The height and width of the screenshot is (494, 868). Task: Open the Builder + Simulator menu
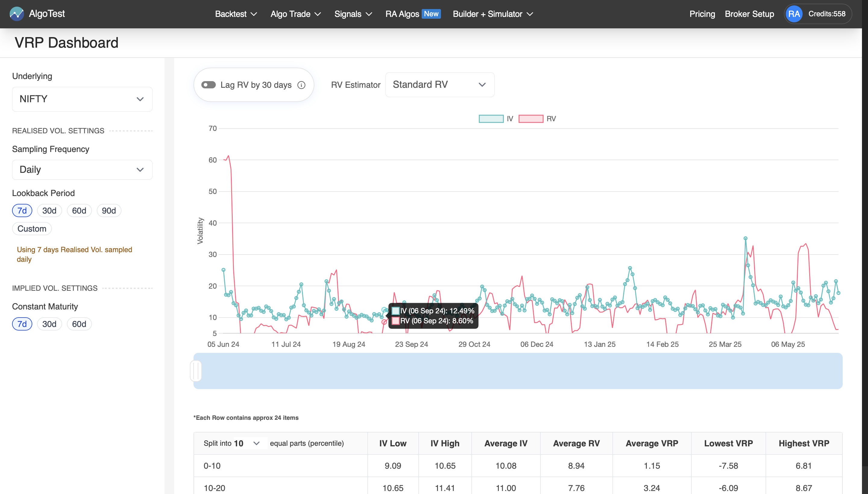pyautogui.click(x=492, y=14)
